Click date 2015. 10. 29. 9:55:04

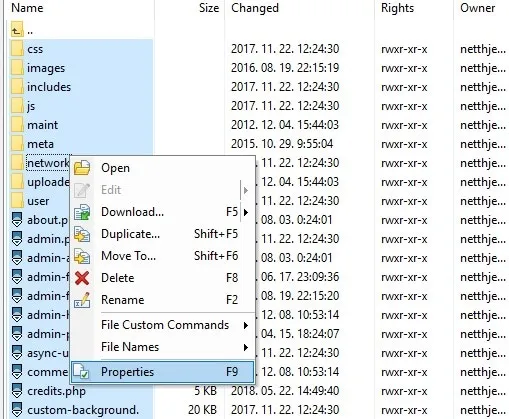pyautogui.click(x=282, y=144)
